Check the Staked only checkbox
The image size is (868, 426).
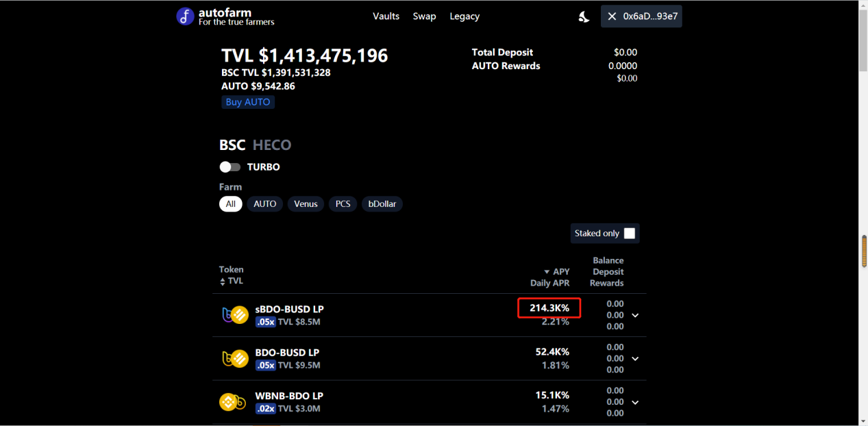tap(630, 234)
